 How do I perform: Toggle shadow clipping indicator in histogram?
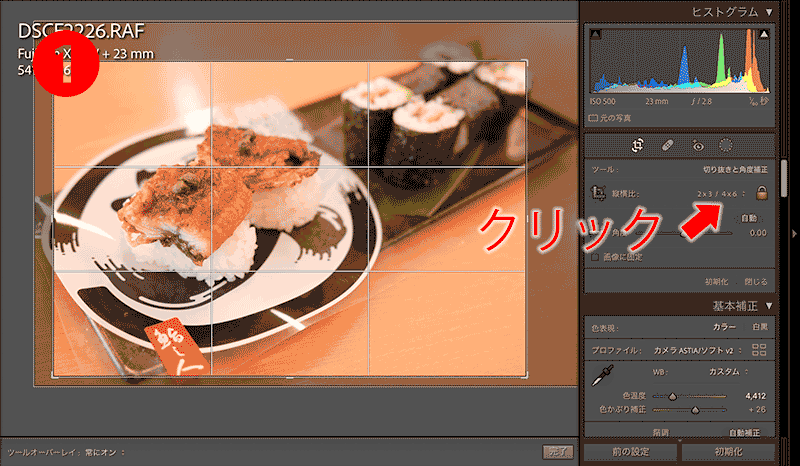point(595,35)
